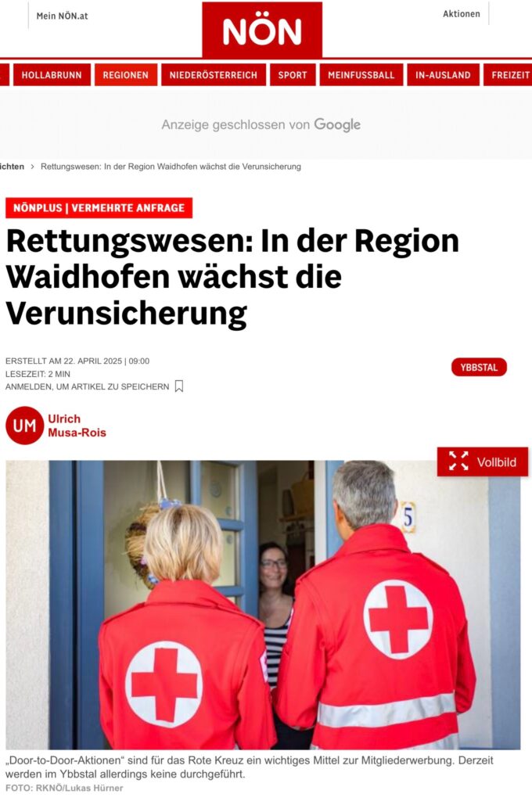Open the In-Ausland section

[x=443, y=74]
